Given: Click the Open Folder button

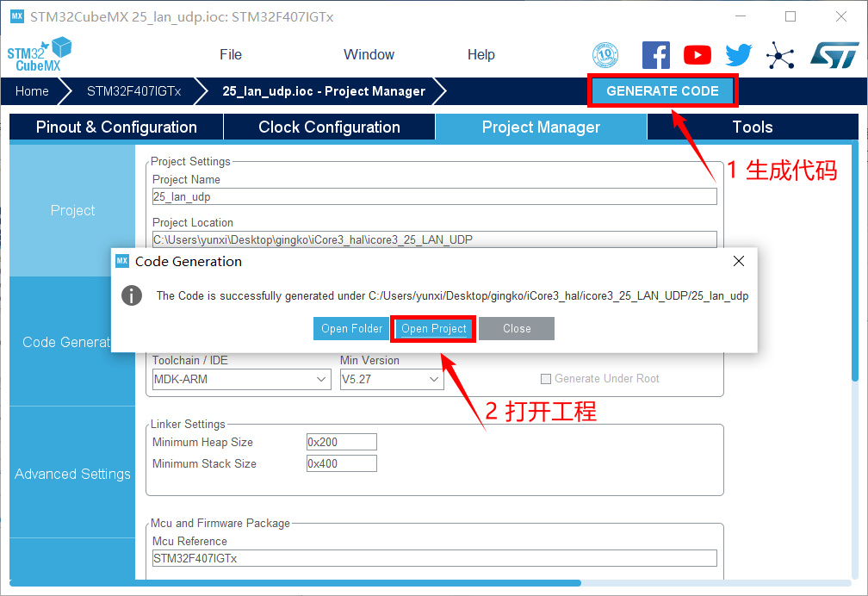Looking at the screenshot, I should click(x=352, y=329).
